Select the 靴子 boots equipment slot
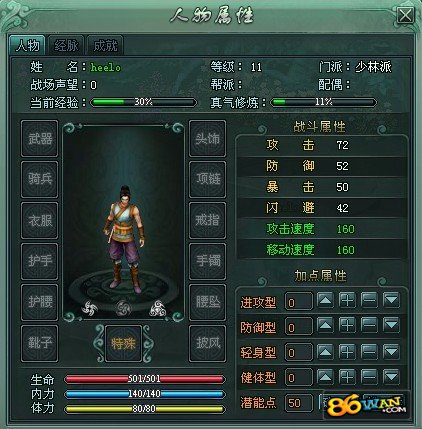This screenshot has width=422, height=429. coord(40,343)
